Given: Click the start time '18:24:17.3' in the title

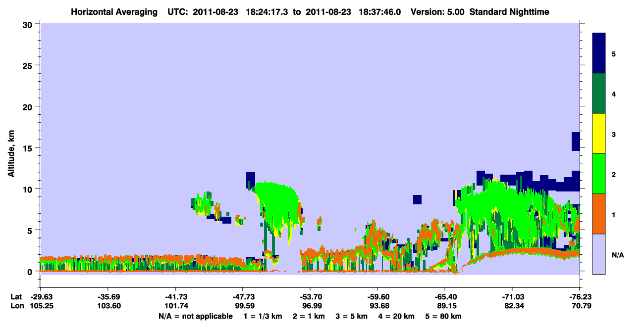Looking at the screenshot, I should pos(268,12).
